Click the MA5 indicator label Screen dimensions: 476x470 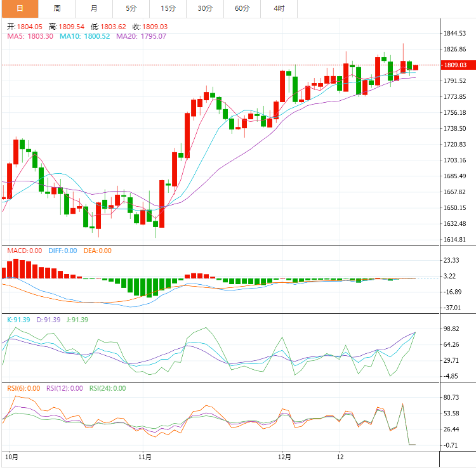(30, 36)
